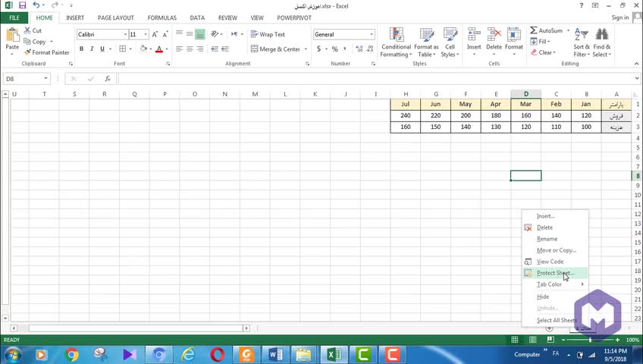Image resolution: width=643 pixels, height=364 pixels.
Task: Open the FILE tab
Action: pyautogui.click(x=14, y=17)
